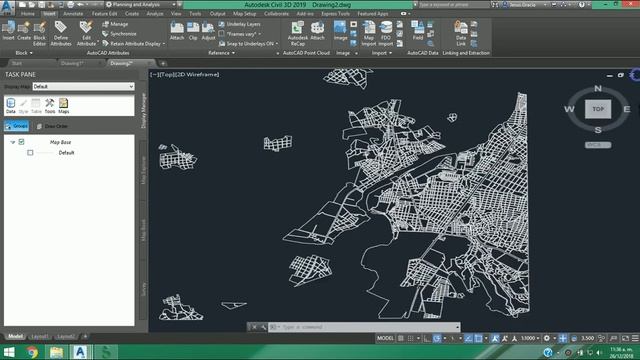Open the Maps icon in Task Pane
The width and height of the screenshot is (640, 360).
63,106
